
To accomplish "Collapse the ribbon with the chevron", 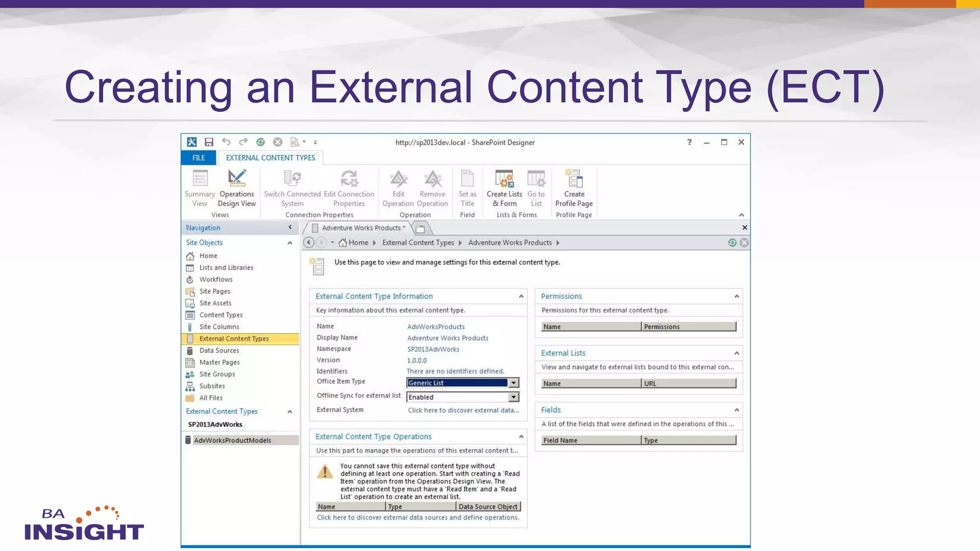I will (741, 215).
